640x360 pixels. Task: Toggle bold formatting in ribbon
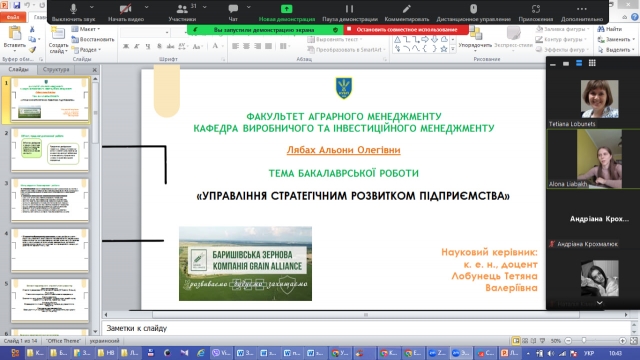pyautogui.click(x=126, y=46)
